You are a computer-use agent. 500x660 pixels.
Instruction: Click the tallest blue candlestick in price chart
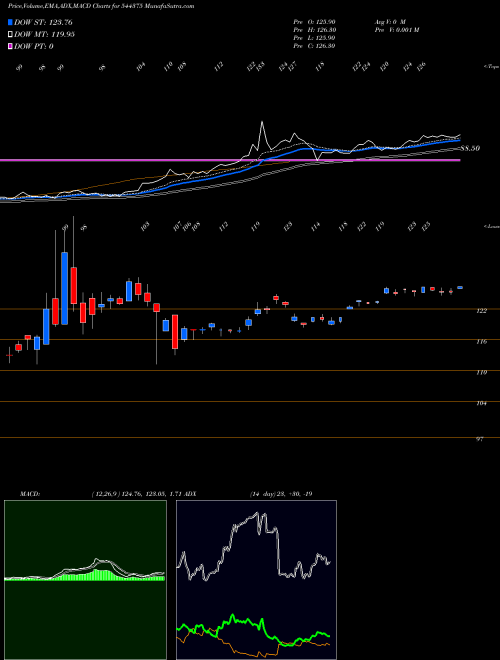(64, 288)
